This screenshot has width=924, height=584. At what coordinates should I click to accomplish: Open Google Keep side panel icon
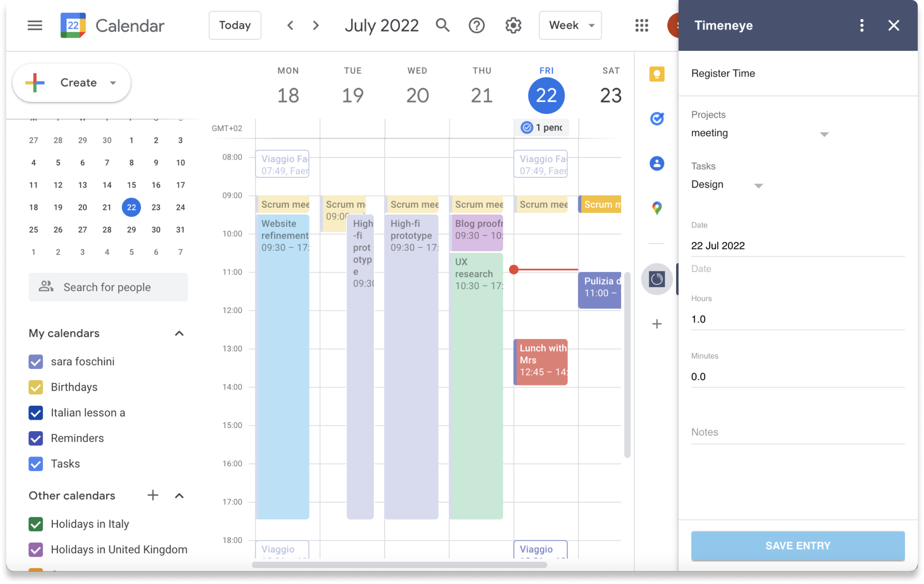[657, 74]
